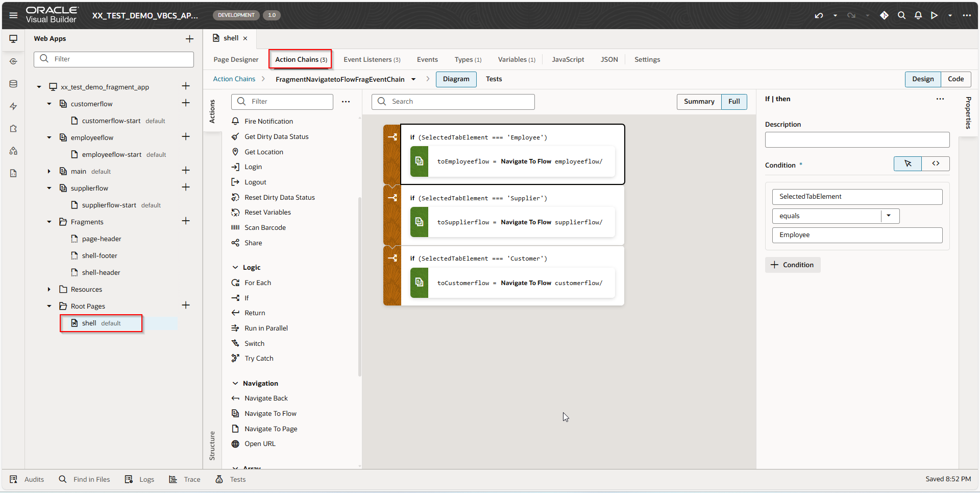Image resolution: width=980 pixels, height=493 pixels.
Task: Open Web Apps add menu with plus icon
Action: coord(189,38)
